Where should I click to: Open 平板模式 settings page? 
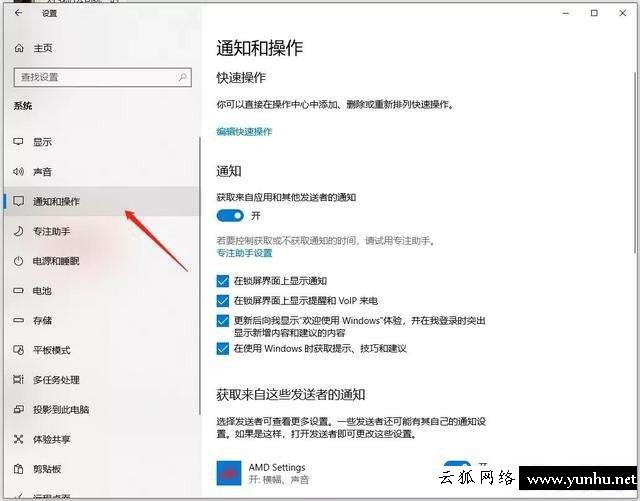(x=102, y=350)
